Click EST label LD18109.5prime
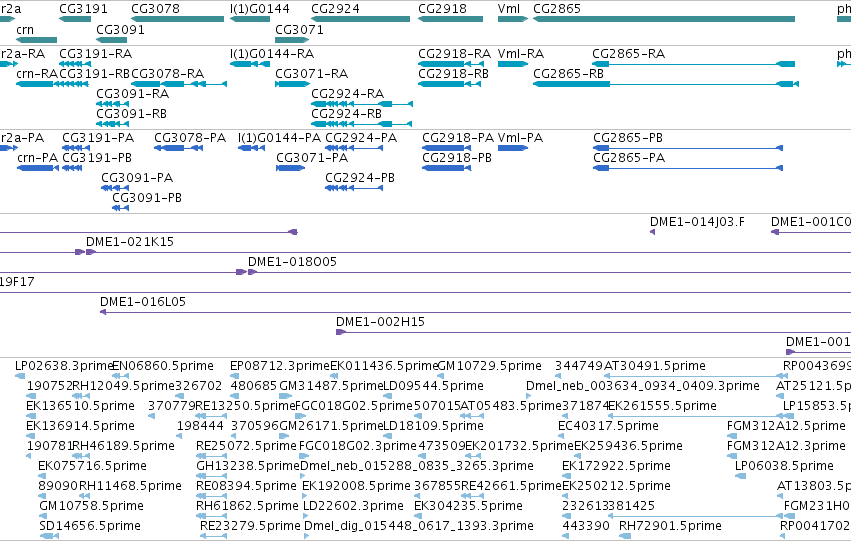Viewport: 851px width, 541px height. point(433,426)
